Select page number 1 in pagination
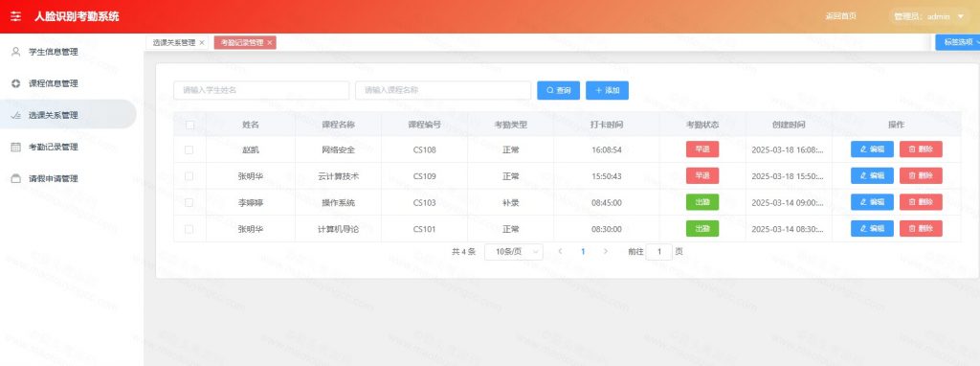The height and width of the screenshot is (366, 980). 583,252
